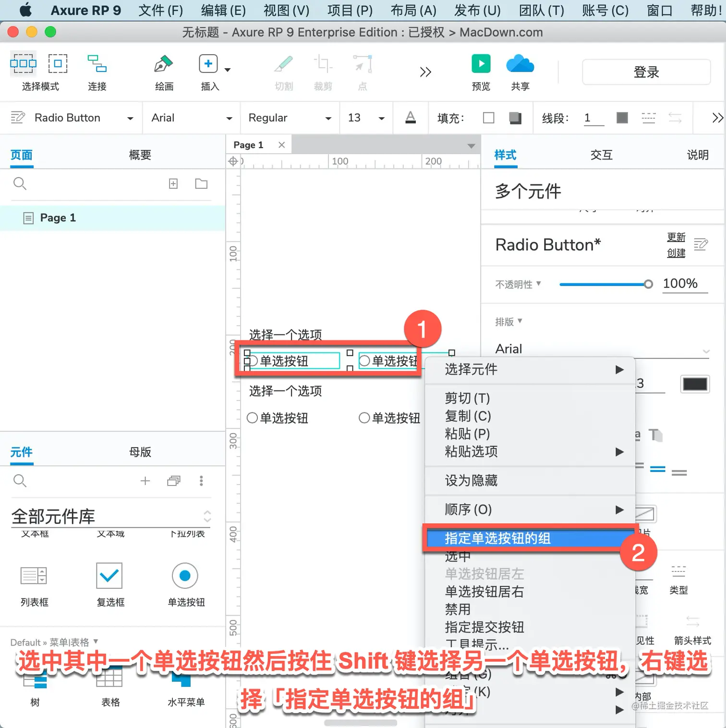Viewport: 726px width, 728px height.
Task: Click the gray line color swatch
Action: click(622, 118)
